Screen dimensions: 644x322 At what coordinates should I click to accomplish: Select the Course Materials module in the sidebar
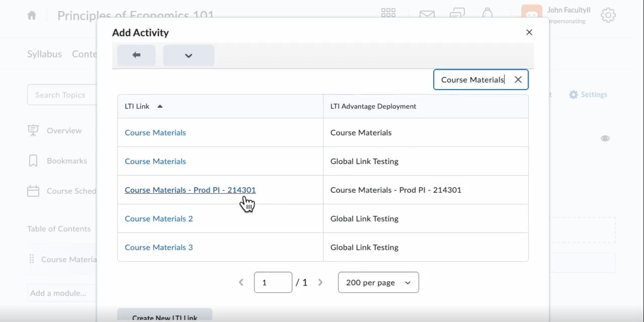[x=69, y=259]
